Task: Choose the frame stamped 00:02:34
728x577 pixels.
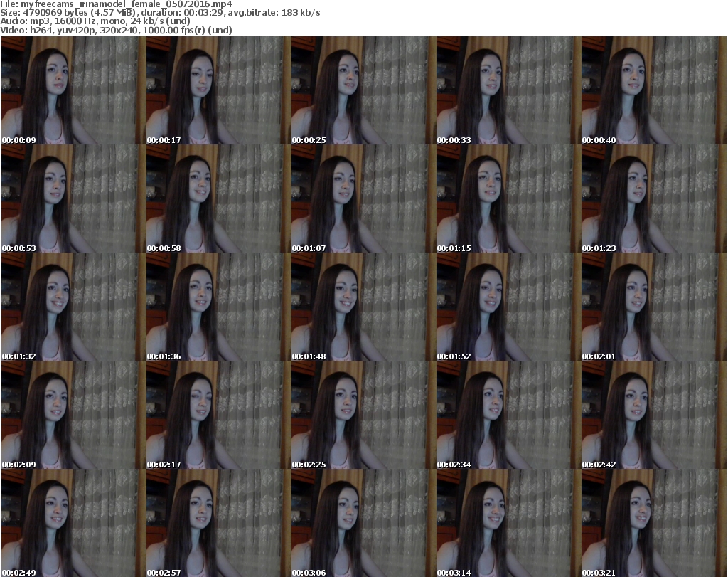Action: click(x=508, y=415)
